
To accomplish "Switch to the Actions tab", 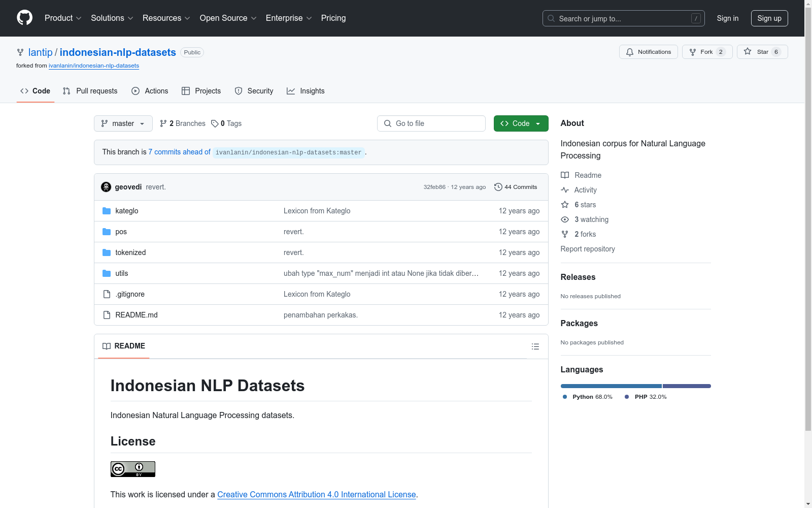I will (150, 91).
